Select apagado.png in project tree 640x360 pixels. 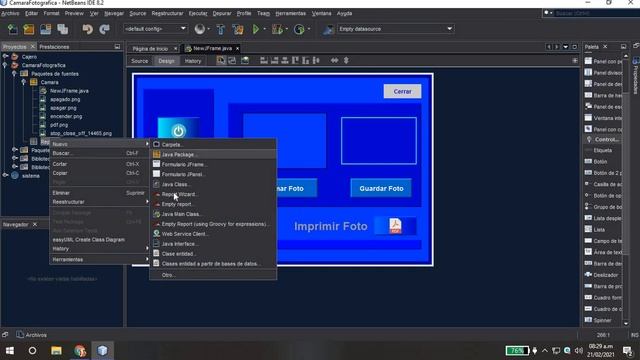65,99
